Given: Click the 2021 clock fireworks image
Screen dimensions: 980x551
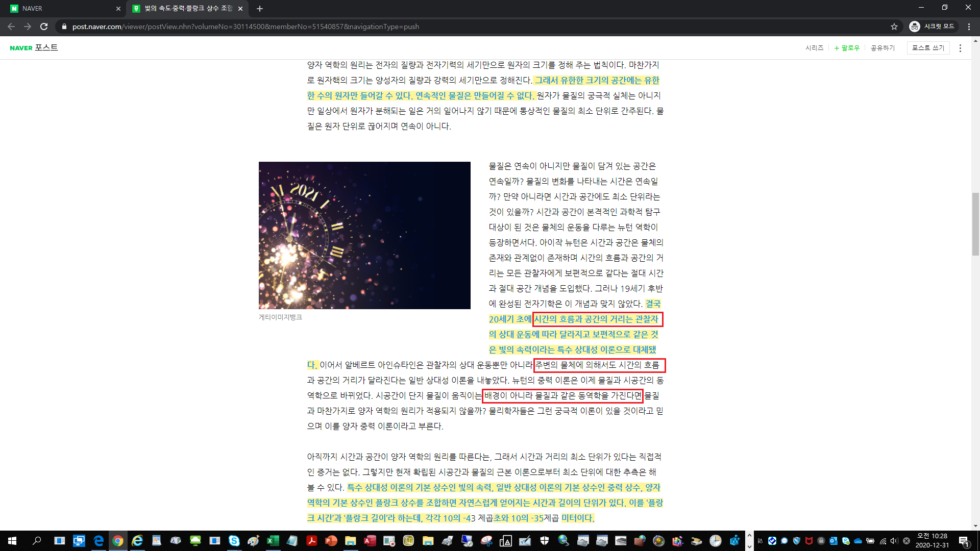Looking at the screenshot, I should point(364,235).
